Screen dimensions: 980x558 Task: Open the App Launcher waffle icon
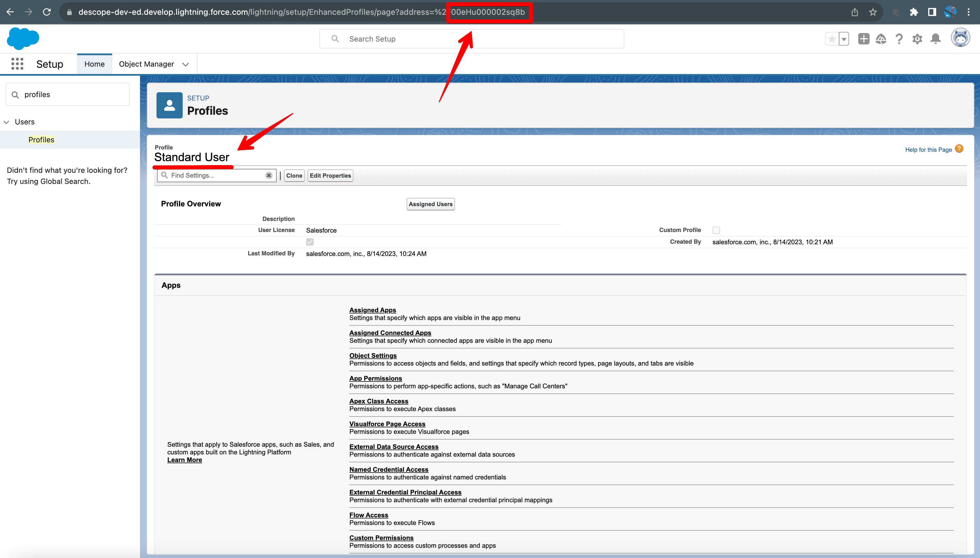click(x=17, y=63)
